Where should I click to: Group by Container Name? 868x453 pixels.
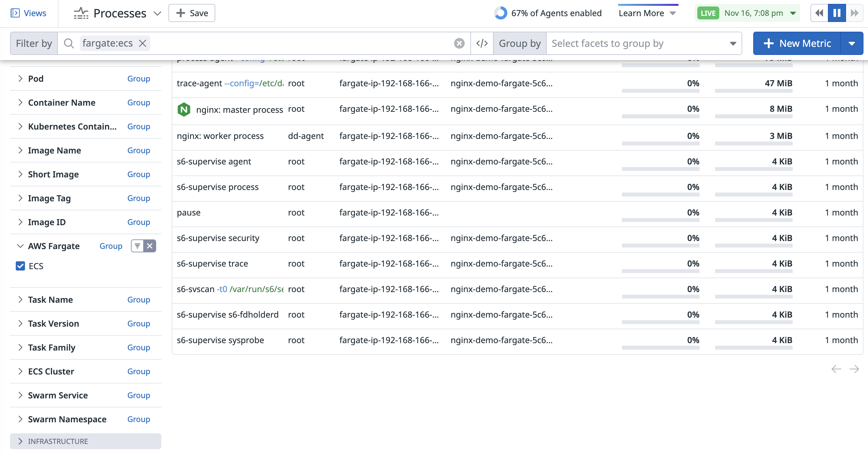tap(138, 103)
